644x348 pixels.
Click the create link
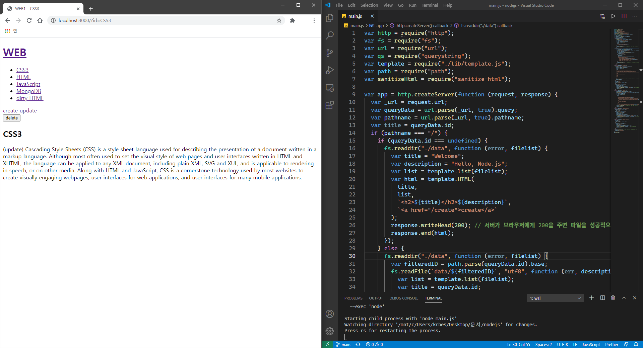click(10, 110)
